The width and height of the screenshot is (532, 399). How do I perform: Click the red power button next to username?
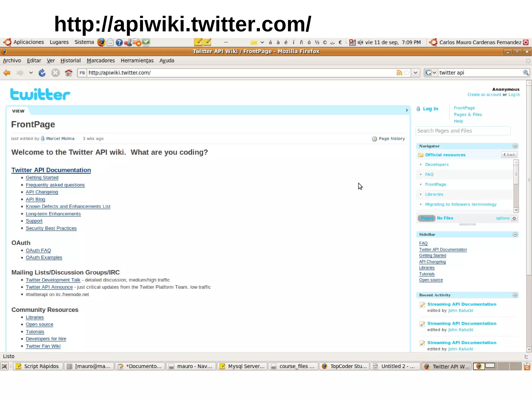click(x=526, y=42)
